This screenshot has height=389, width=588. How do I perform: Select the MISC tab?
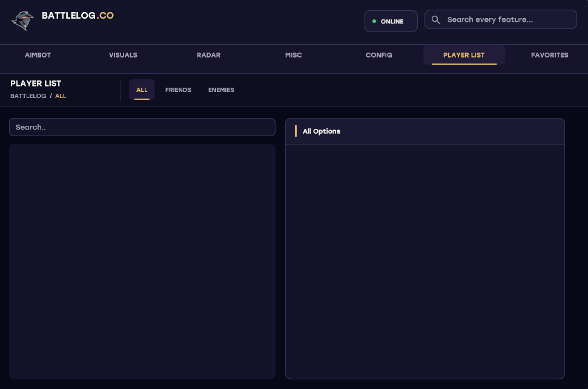[293, 55]
